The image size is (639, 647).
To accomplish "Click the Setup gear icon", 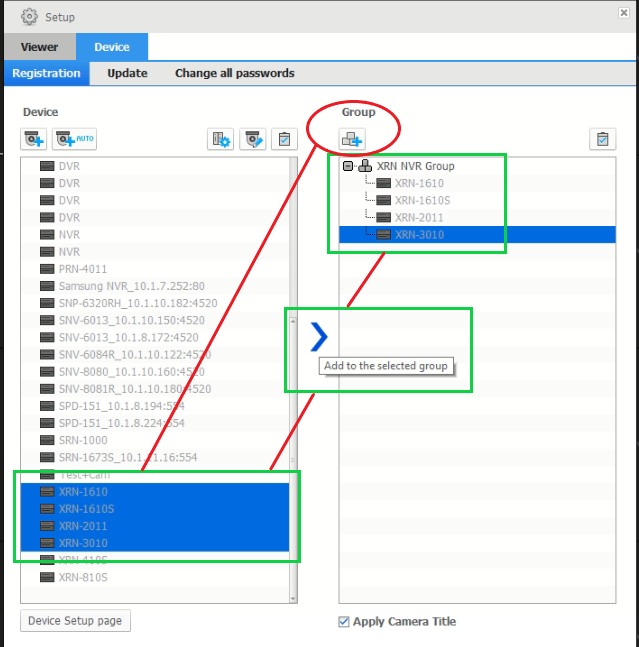I will point(29,17).
